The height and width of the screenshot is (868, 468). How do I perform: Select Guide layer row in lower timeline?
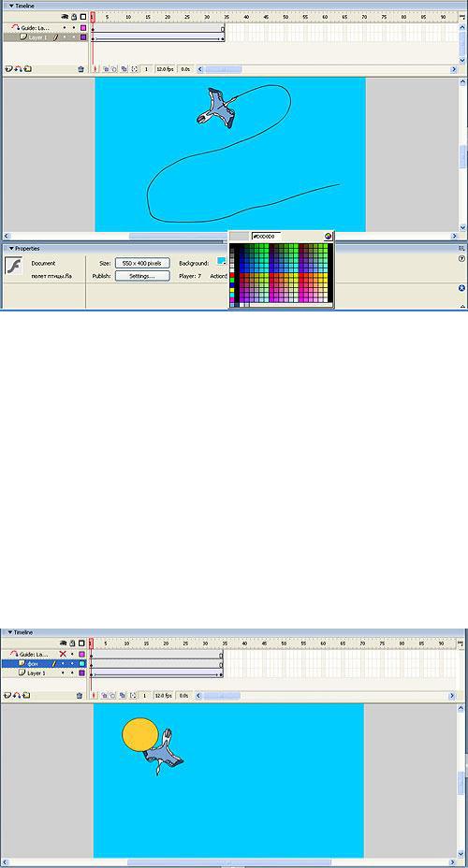tap(44, 654)
